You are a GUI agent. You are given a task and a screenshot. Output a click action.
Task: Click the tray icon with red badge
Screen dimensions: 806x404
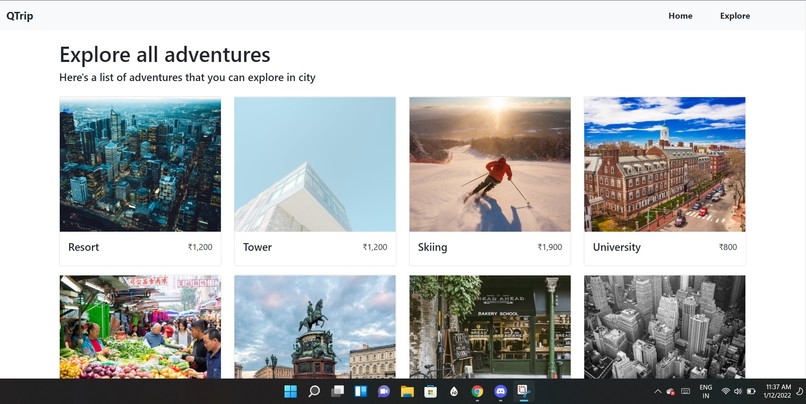click(670, 392)
